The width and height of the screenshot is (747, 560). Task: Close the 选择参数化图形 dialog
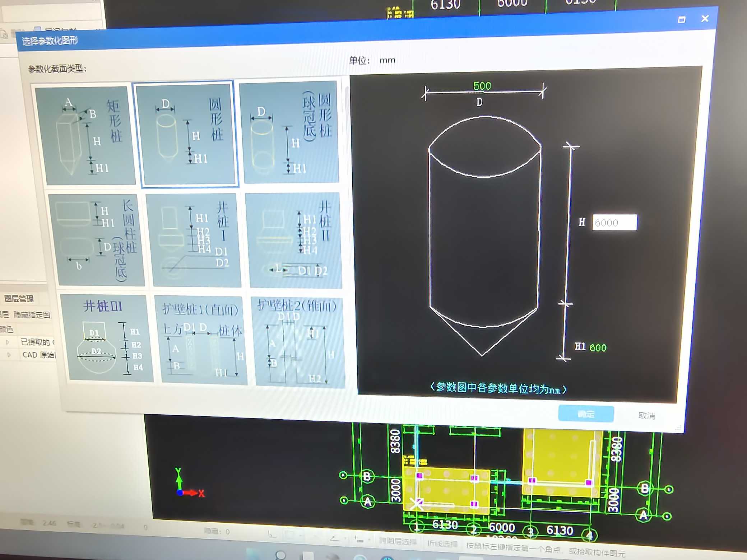(x=705, y=19)
